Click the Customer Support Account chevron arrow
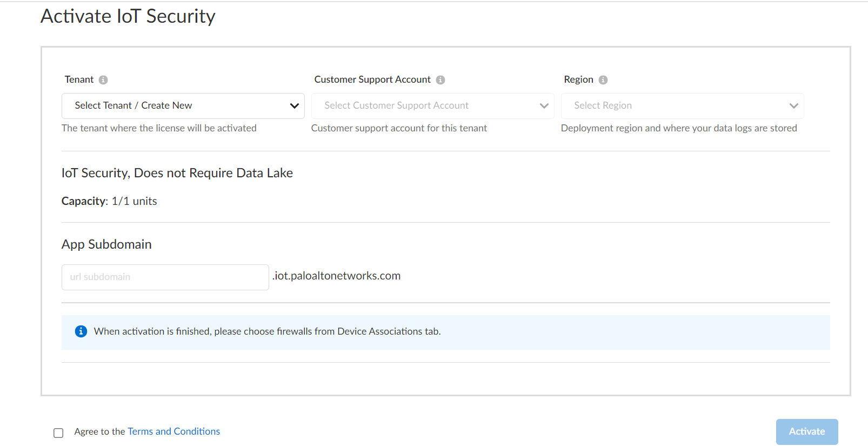Screen dimensions: 868x446 [x=544, y=106]
